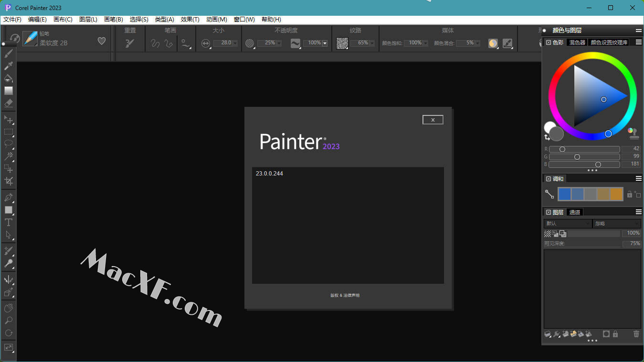The height and width of the screenshot is (362, 644).
Task: Open the composite depth dropdown (忽略)
Action: pos(617,224)
